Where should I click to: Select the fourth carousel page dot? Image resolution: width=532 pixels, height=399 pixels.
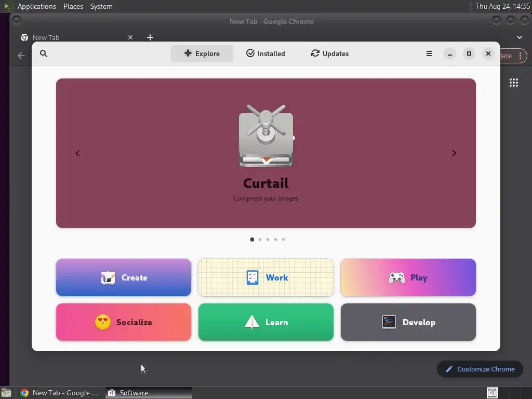tap(275, 240)
